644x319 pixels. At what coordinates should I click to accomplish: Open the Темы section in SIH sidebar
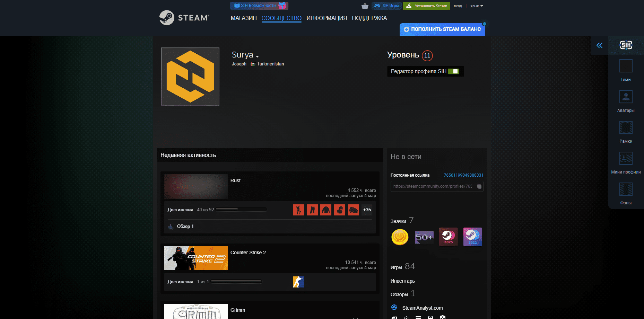626,69
